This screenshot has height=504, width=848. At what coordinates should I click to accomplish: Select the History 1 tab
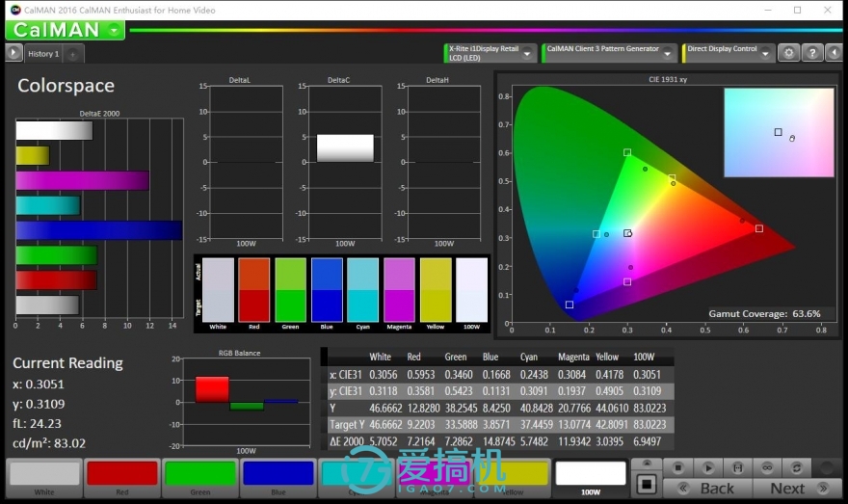click(43, 54)
